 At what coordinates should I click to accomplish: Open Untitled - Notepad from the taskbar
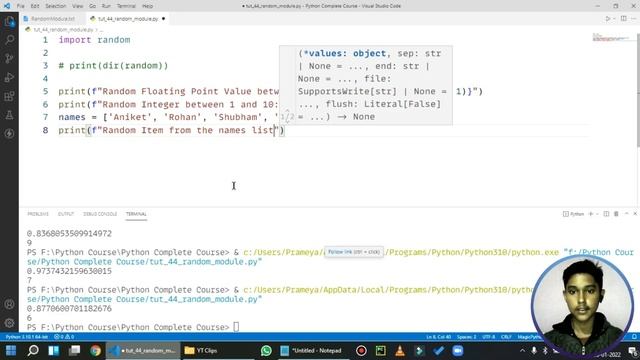tap(311, 351)
